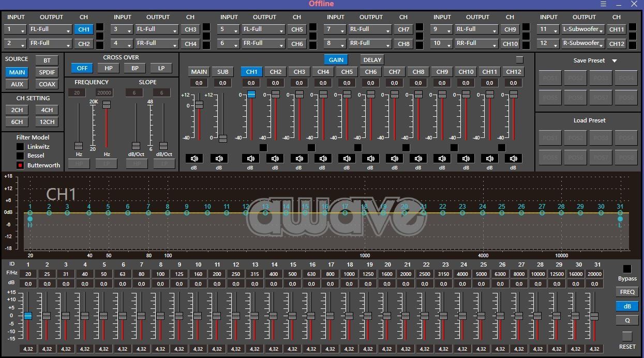Click the 1000 Hz frequency field for band 18
Screen dimensions: 644x358
(x=349, y=274)
